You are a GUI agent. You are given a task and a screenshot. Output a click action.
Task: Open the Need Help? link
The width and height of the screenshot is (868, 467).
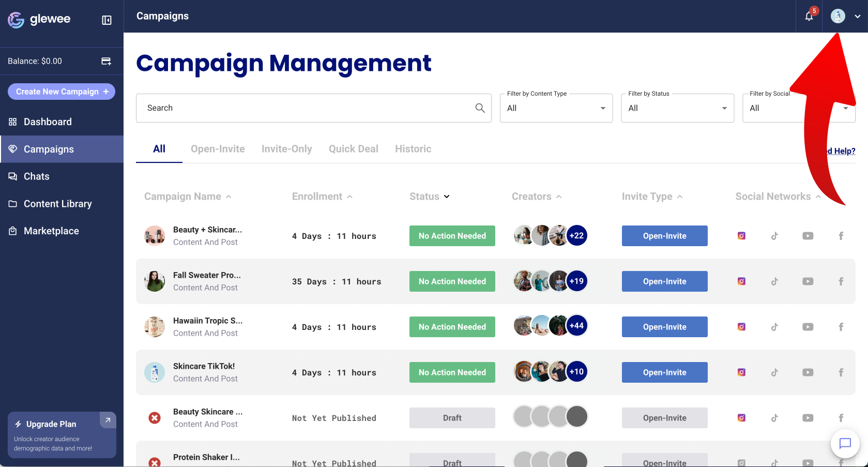842,151
